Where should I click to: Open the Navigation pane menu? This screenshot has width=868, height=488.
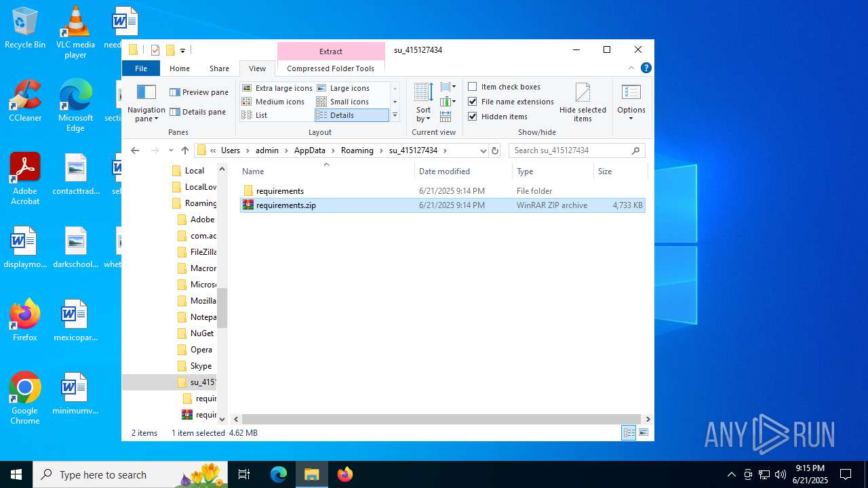point(146,103)
